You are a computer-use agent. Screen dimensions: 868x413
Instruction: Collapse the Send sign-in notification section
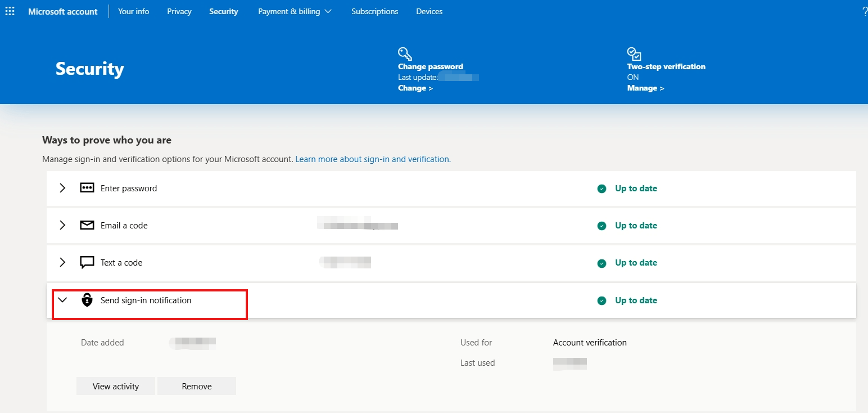tap(62, 300)
